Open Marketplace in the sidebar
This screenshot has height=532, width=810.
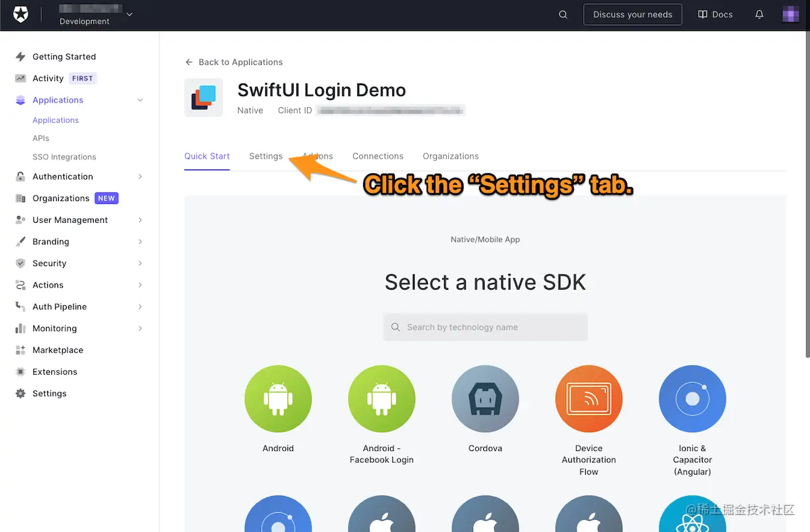pyautogui.click(x=58, y=350)
